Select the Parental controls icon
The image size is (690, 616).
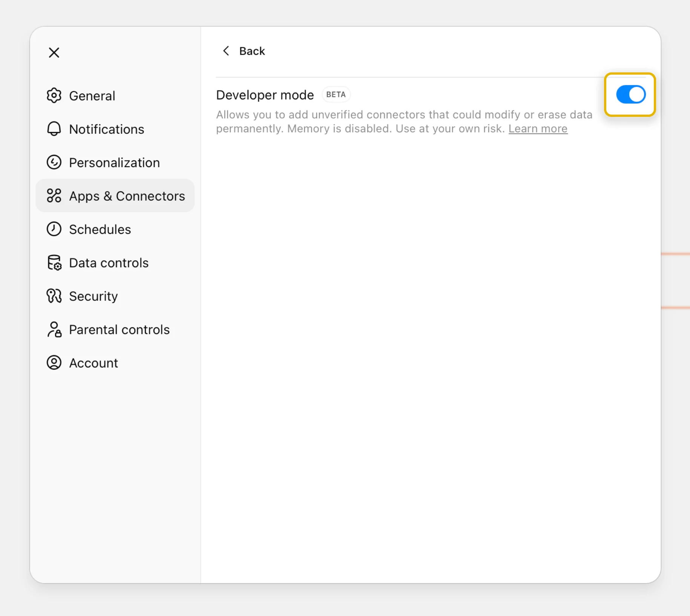[x=54, y=329]
